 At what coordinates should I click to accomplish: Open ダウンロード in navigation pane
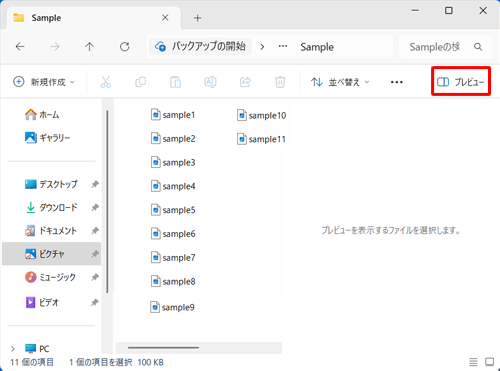pyautogui.click(x=51, y=207)
